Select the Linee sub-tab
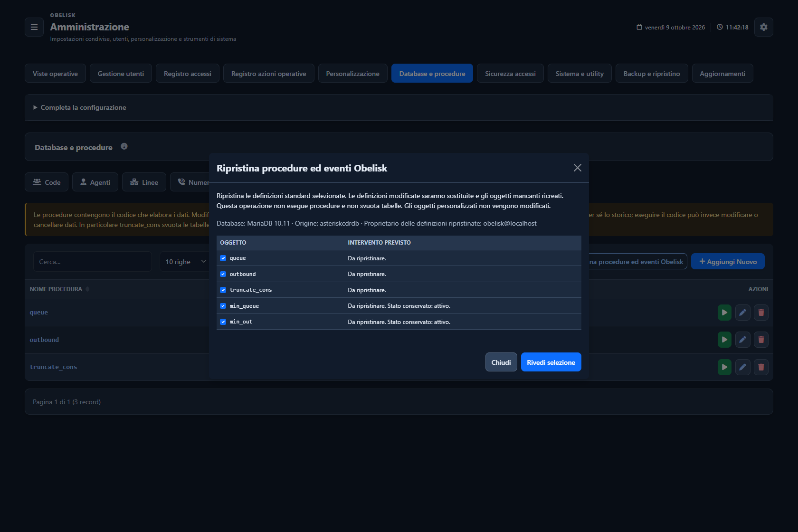The image size is (798, 532). [x=144, y=182]
